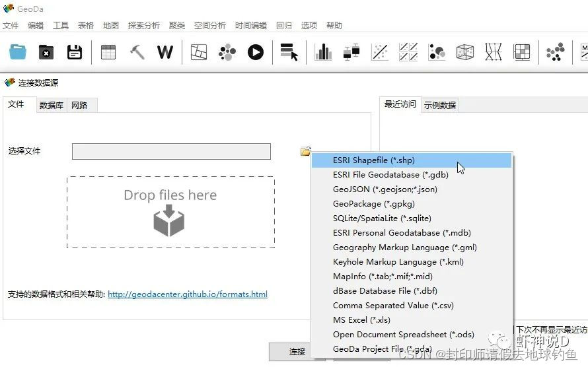Open the Moran cluster dots icon
The width and height of the screenshot is (588, 367).
click(x=556, y=52)
